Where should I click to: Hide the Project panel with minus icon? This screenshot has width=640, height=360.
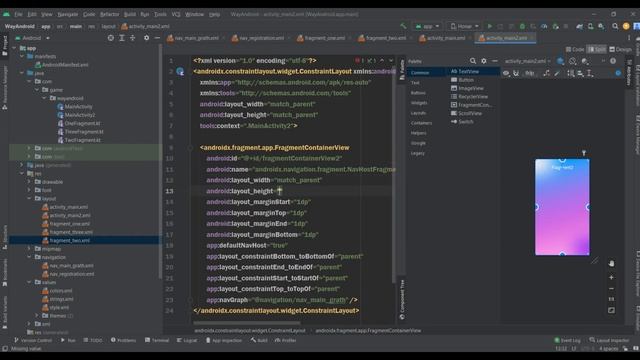tap(157, 38)
